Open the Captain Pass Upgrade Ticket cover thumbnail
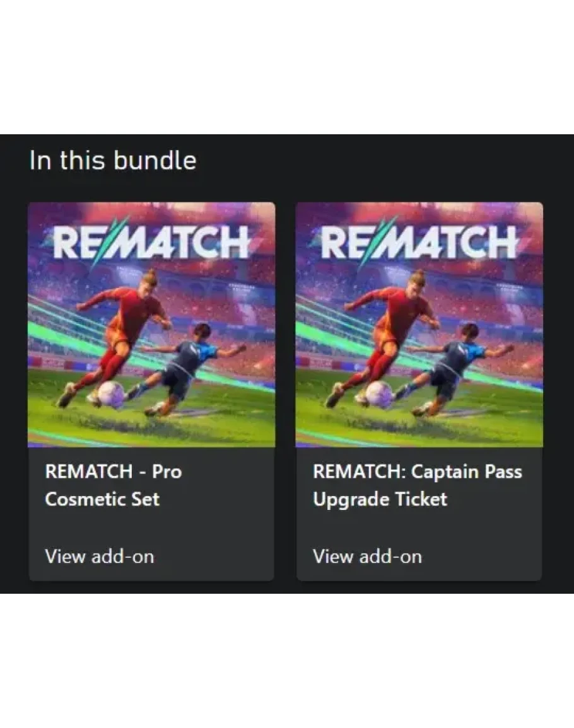Screen dimensions: 574x728 point(419,325)
